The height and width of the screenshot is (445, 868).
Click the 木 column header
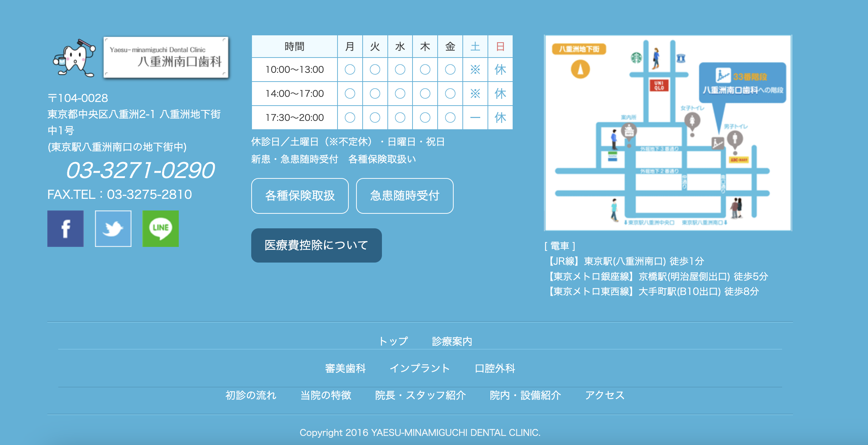click(x=425, y=47)
